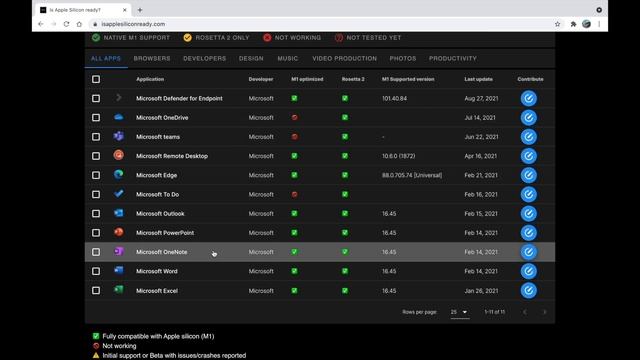
Task: Sort by Application column header
Action: point(150,79)
